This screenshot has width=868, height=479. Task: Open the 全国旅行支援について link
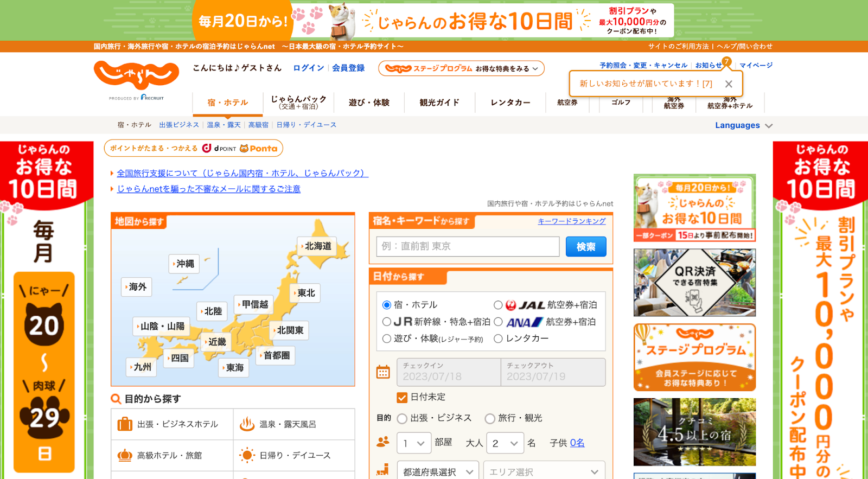242,173
